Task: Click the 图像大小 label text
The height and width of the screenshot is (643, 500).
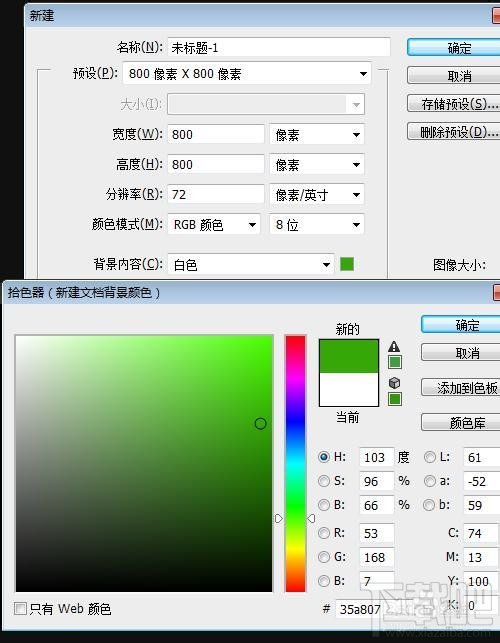Action: pyautogui.click(x=459, y=265)
